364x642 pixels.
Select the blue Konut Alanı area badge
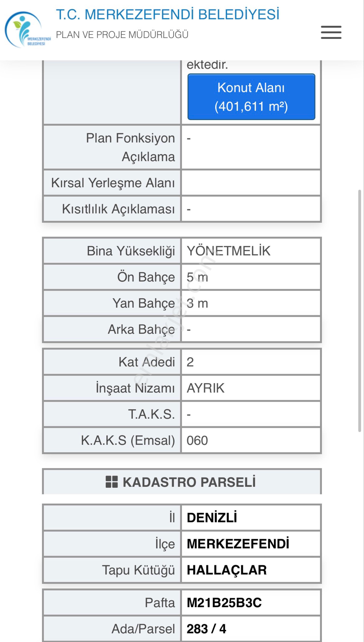coord(250,97)
